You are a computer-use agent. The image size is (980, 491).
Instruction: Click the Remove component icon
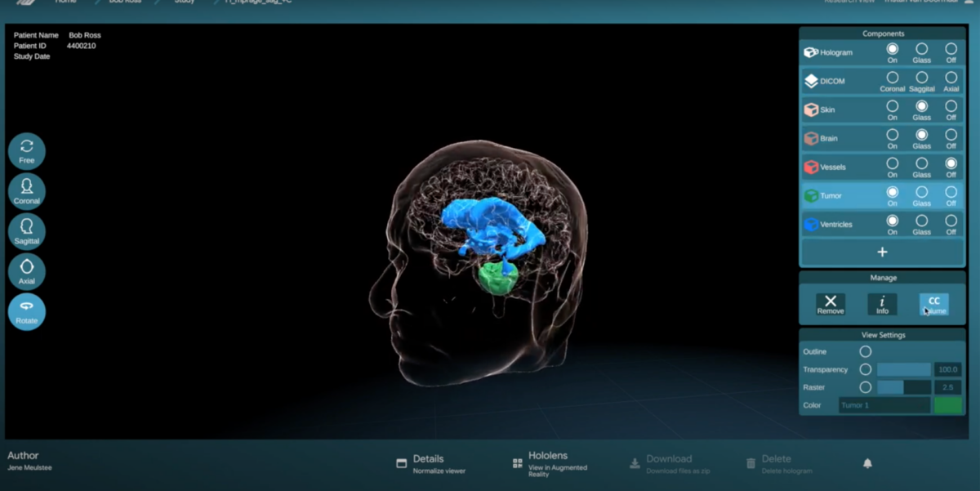(x=831, y=304)
